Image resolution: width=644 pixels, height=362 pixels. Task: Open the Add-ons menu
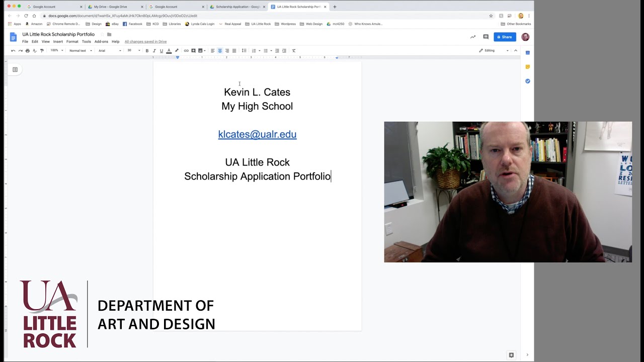(101, 42)
